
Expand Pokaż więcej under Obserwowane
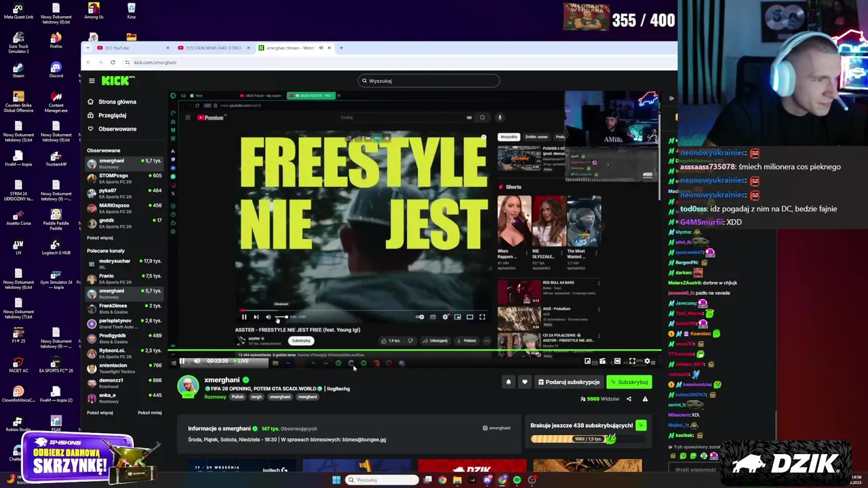(x=100, y=238)
